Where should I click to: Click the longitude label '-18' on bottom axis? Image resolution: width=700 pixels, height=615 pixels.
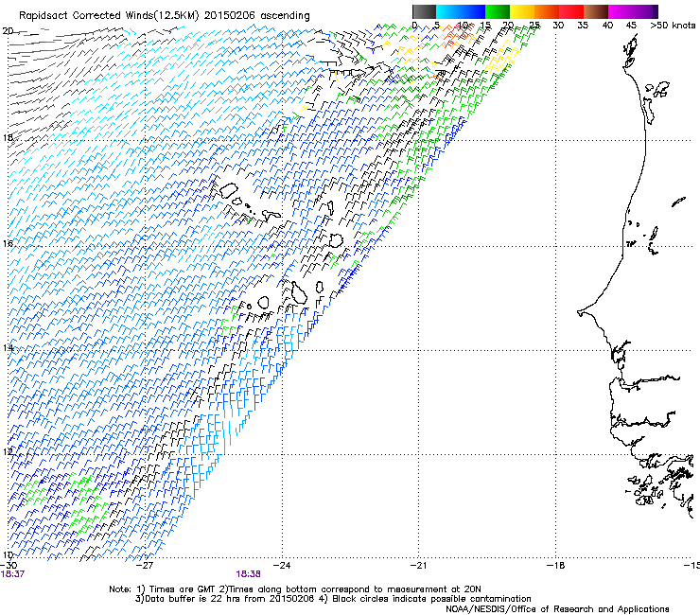pos(556,566)
